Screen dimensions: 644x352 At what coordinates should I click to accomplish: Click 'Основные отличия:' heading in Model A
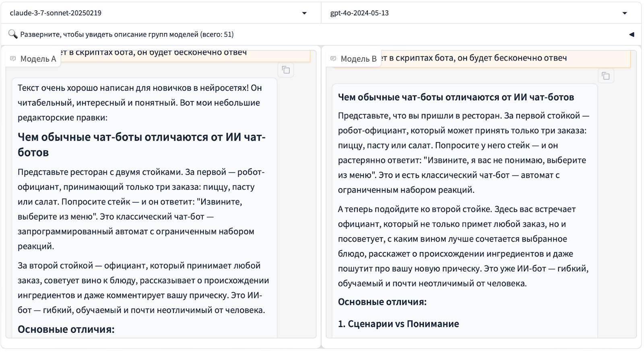(66, 329)
